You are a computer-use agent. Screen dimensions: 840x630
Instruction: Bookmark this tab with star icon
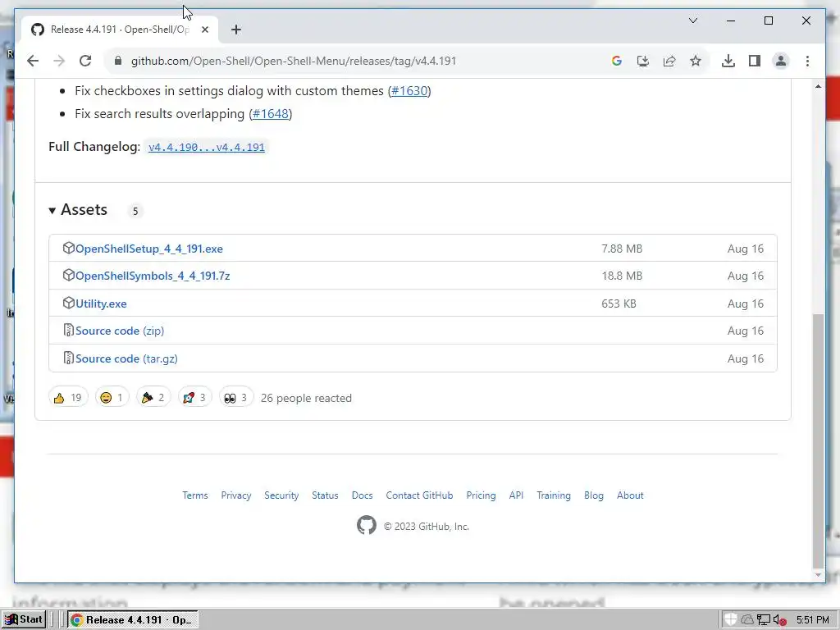[x=696, y=61]
